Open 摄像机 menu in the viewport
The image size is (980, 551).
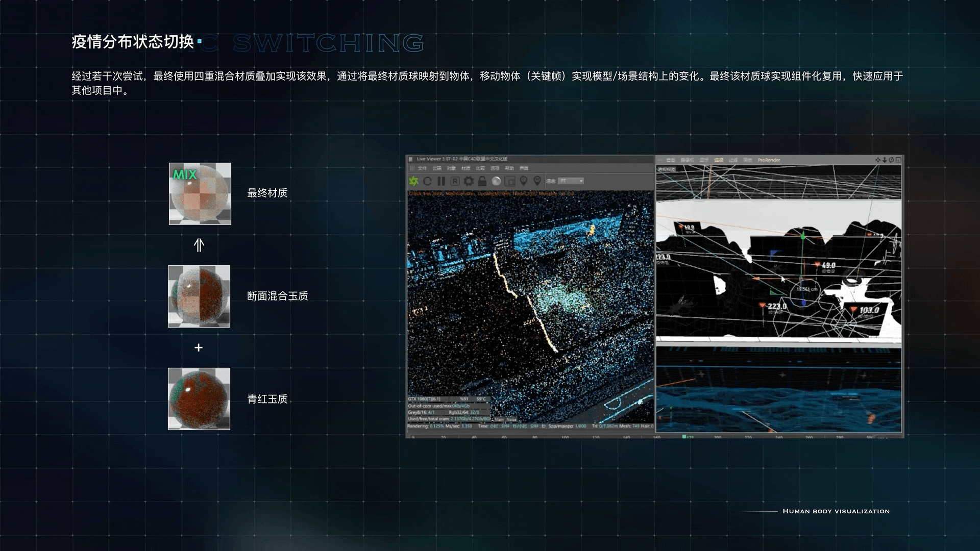(688, 160)
